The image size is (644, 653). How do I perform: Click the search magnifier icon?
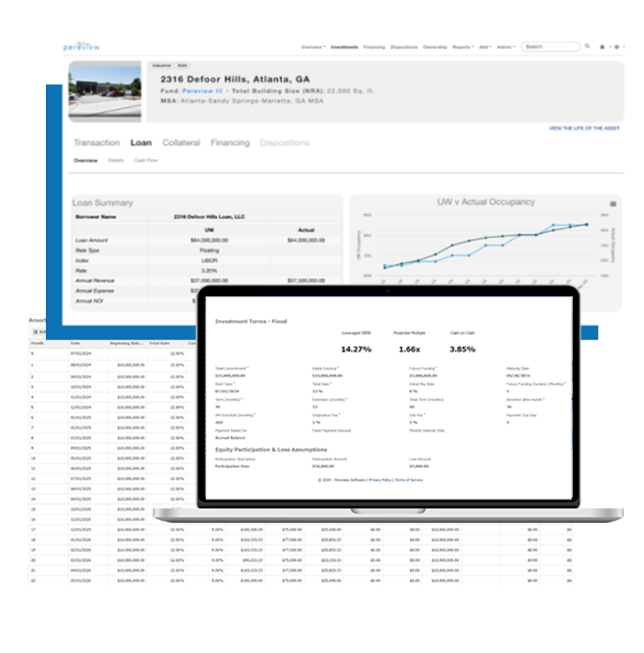587,47
